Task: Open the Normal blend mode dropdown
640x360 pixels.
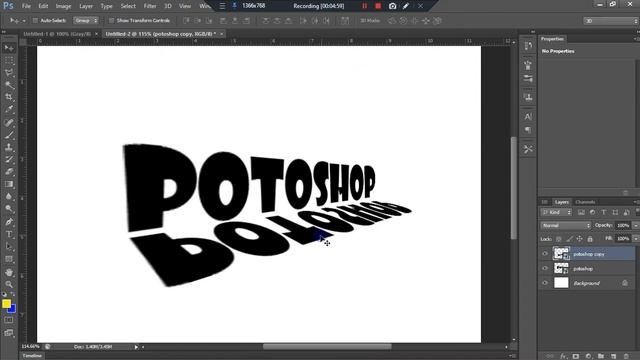Action: pos(566,225)
